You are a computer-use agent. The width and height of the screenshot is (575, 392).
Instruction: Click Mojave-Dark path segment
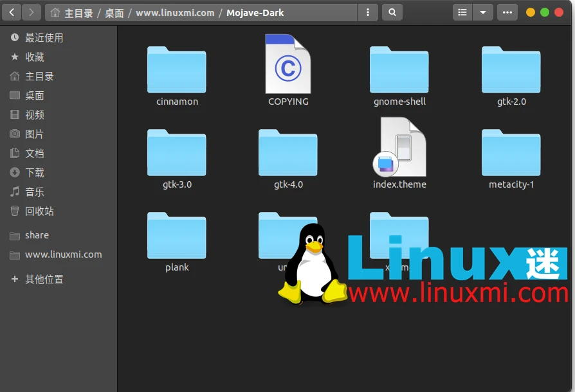pos(255,13)
